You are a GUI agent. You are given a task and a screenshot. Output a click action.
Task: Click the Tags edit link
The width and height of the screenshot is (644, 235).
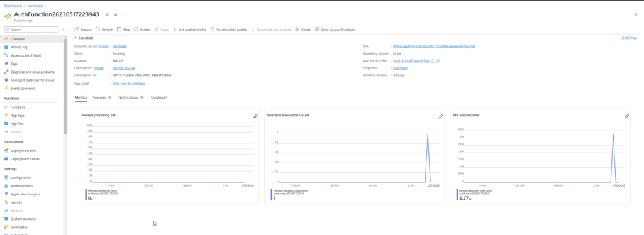pyautogui.click(x=86, y=83)
